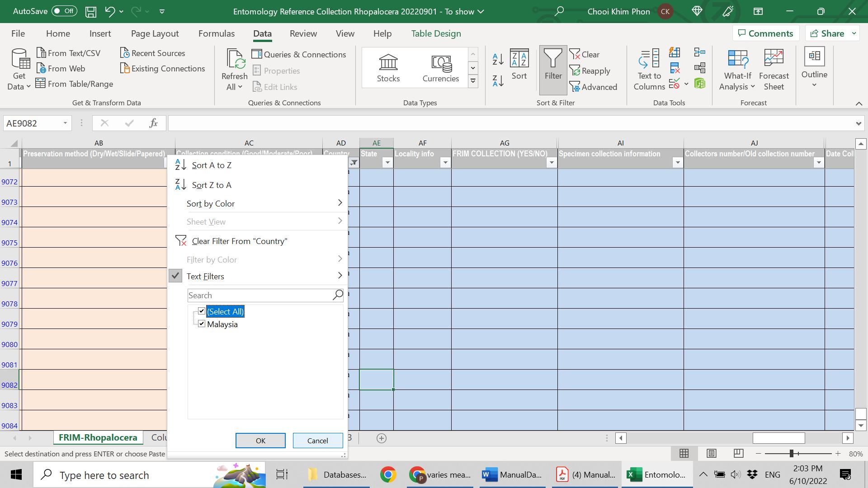Click the Undo icon
Screen dimensions: 868x488
pyautogui.click(x=110, y=11)
